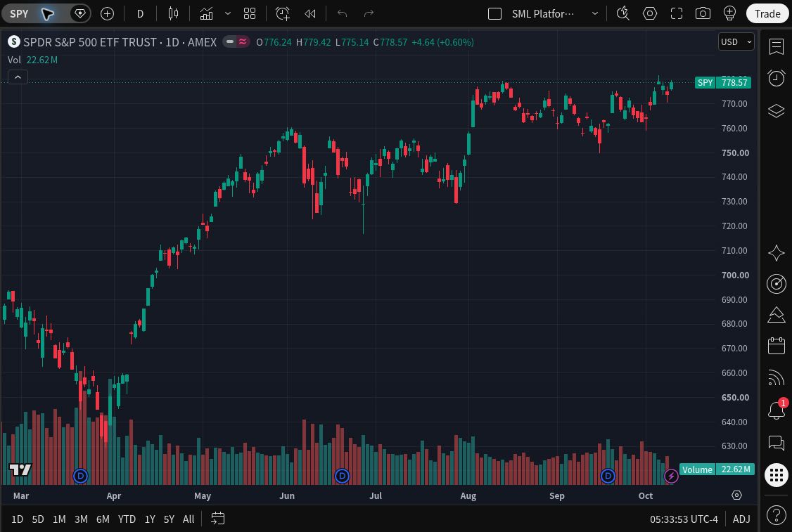Enter fullscreen mode
792x532 pixels.
[677, 13]
